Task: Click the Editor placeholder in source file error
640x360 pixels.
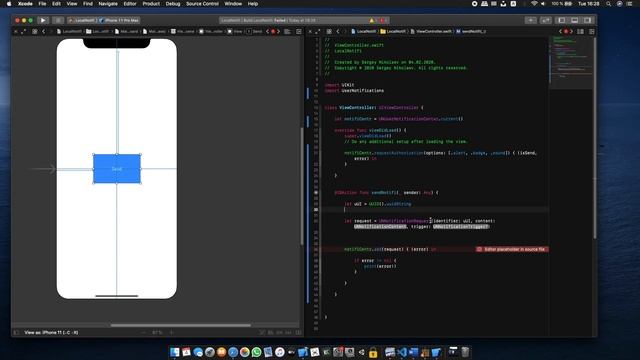Action: (512, 249)
